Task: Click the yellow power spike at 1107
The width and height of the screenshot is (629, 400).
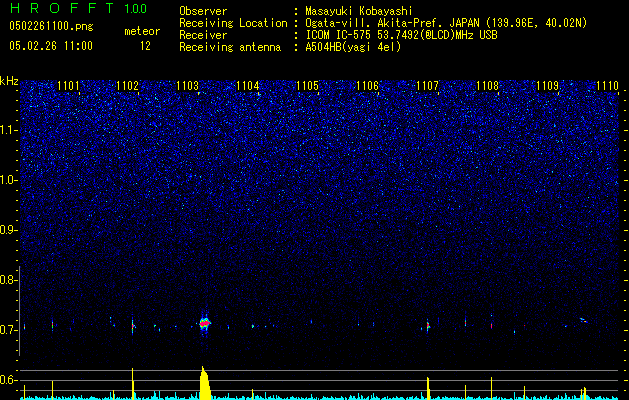Action: coord(428,388)
